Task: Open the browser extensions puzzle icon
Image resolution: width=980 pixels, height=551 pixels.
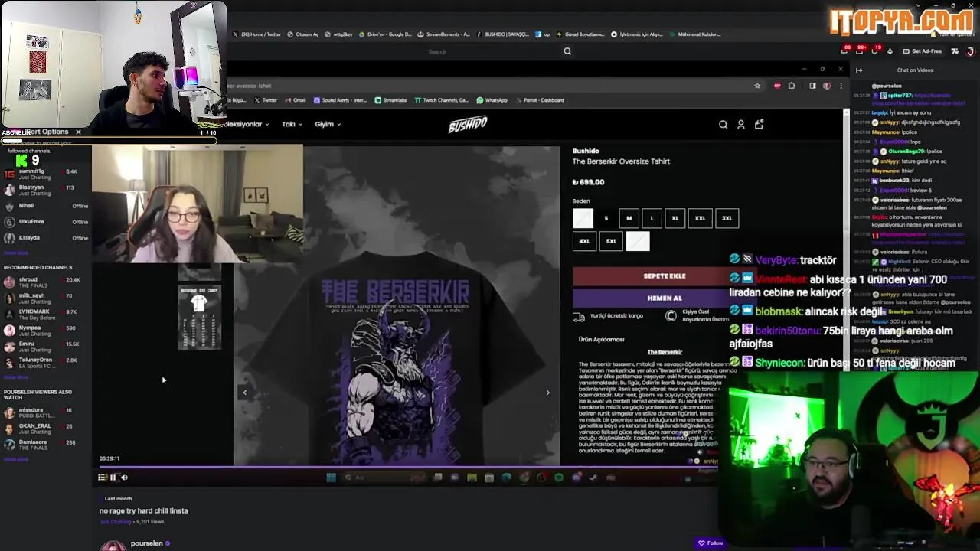Action: (792, 86)
